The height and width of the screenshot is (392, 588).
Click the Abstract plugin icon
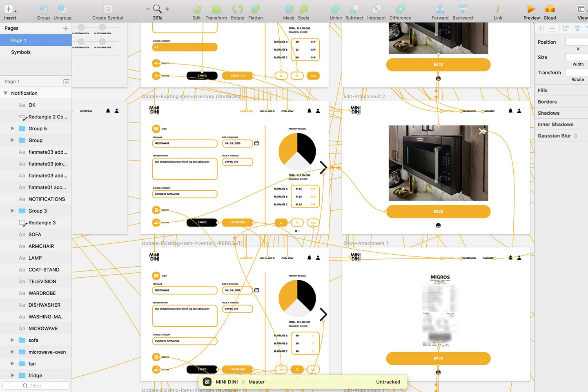(x=207, y=382)
